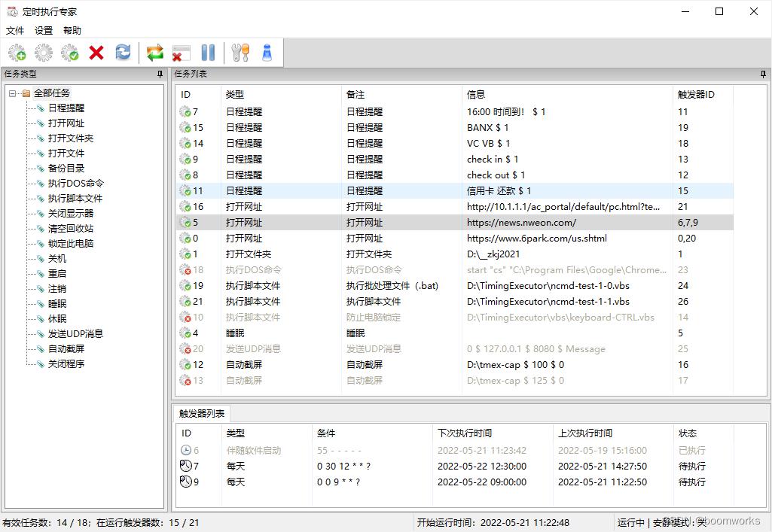Select 锁定此电脑 in task type tree
Screen dimensions: 772x532
click(70, 244)
